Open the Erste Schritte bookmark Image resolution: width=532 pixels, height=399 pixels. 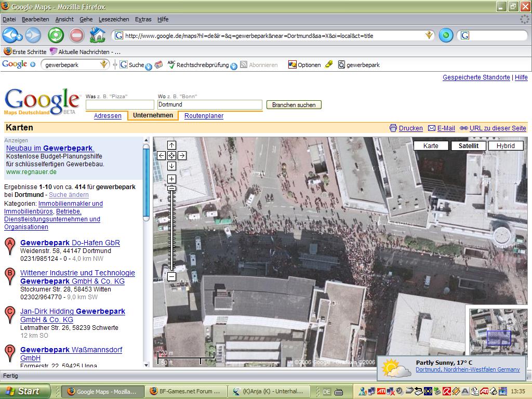pyautogui.click(x=25, y=51)
